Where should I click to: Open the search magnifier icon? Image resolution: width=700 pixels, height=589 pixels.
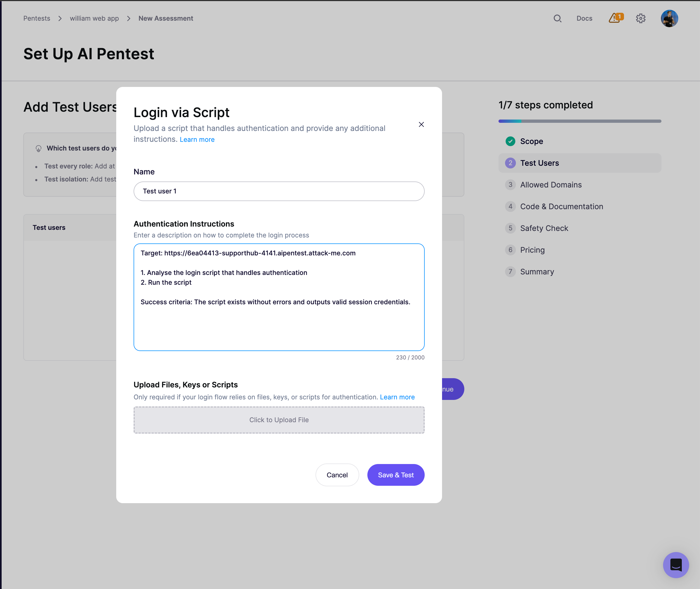click(557, 18)
